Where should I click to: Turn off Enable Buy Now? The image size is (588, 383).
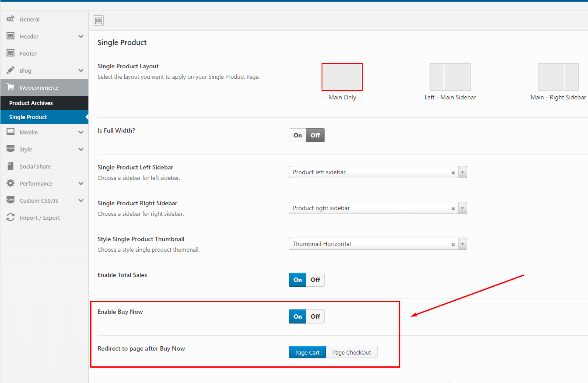(x=315, y=316)
